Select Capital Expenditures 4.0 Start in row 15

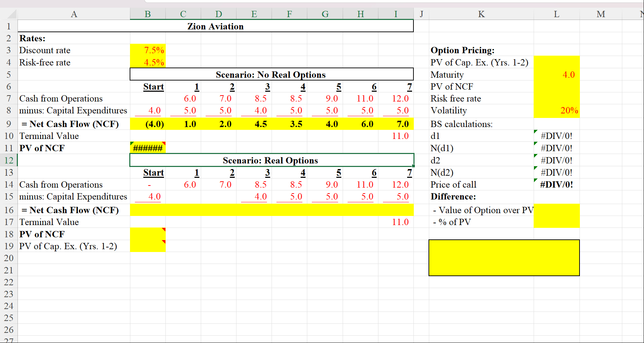click(x=148, y=196)
